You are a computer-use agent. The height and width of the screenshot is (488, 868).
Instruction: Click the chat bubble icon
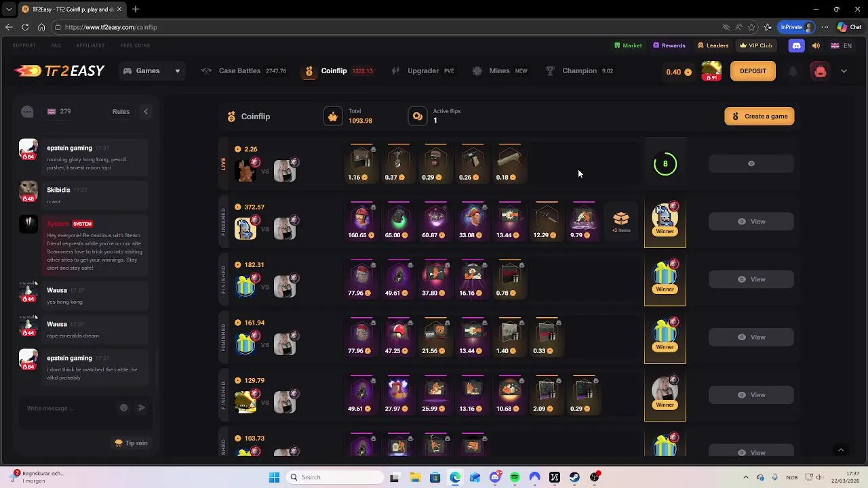click(27, 112)
